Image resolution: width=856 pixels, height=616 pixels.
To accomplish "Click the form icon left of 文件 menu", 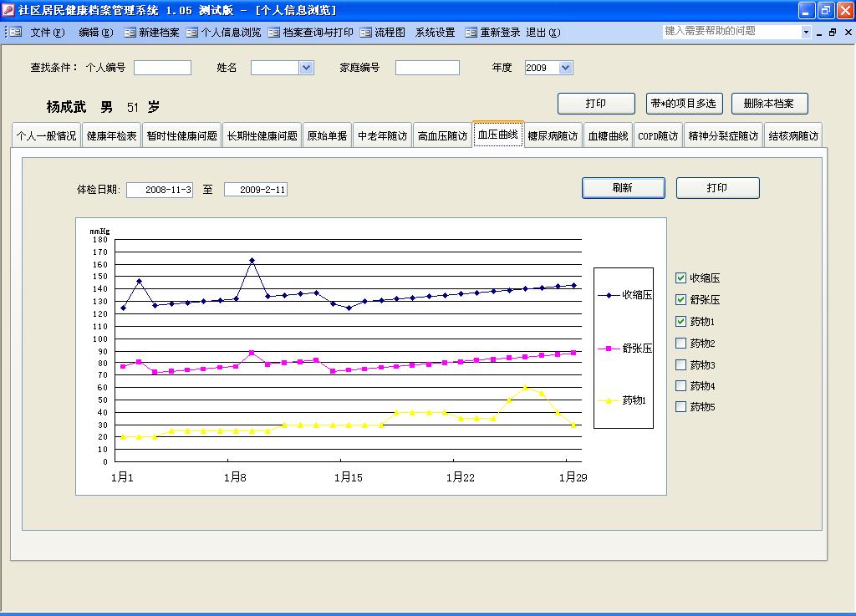I will tap(16, 33).
